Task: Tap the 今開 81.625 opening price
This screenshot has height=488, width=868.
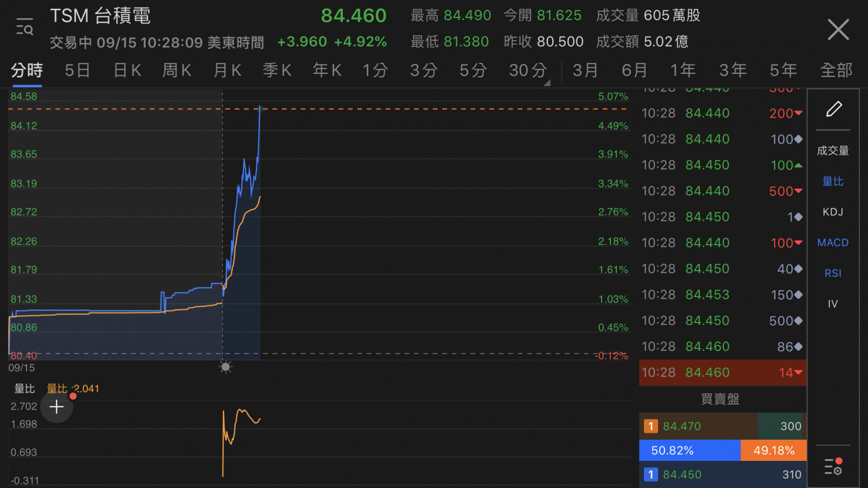Action: click(542, 16)
